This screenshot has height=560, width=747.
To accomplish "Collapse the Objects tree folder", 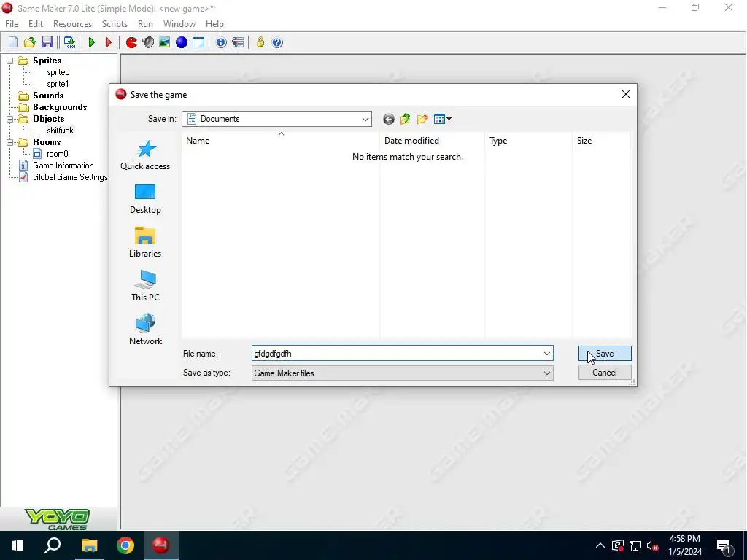I will (x=9, y=119).
